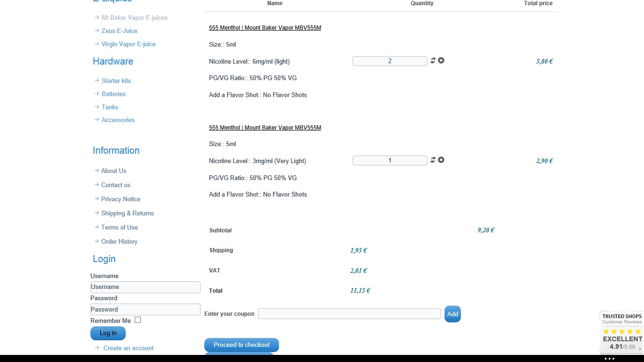Focus the Username field
The image size is (644, 362).
[145, 287]
